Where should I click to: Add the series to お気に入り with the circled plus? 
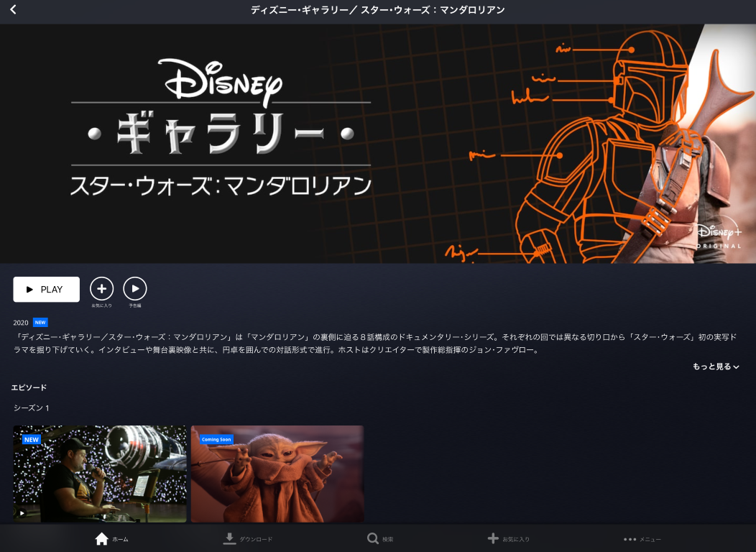[x=101, y=289]
